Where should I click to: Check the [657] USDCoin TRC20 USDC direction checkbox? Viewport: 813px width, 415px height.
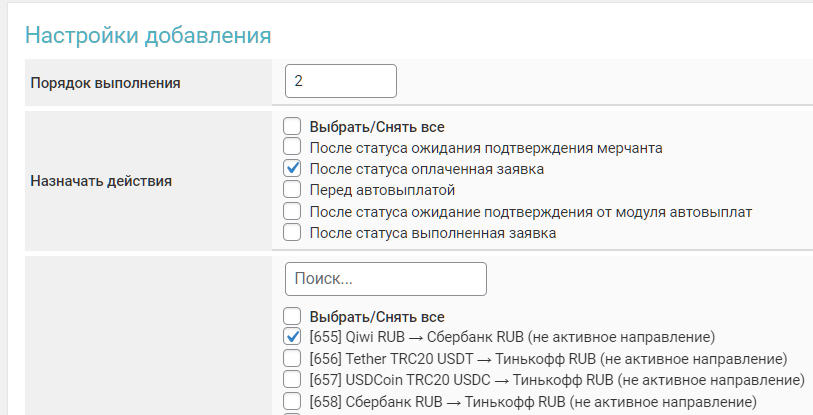292,379
